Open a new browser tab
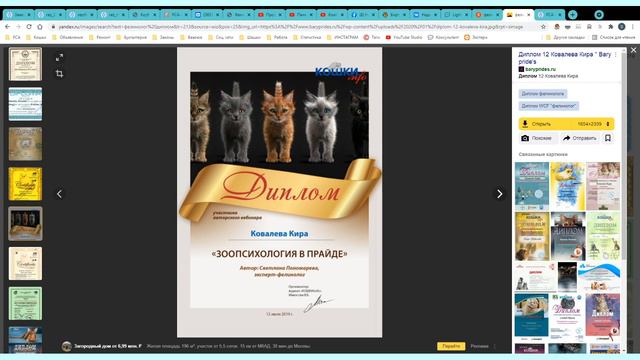The image size is (640, 360). pos(573,15)
